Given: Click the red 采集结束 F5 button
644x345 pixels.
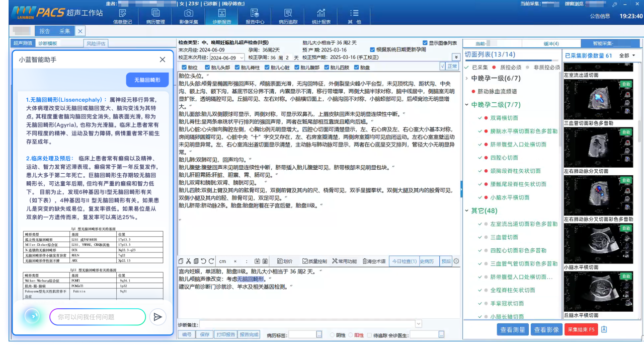Looking at the screenshot, I should pos(581,330).
